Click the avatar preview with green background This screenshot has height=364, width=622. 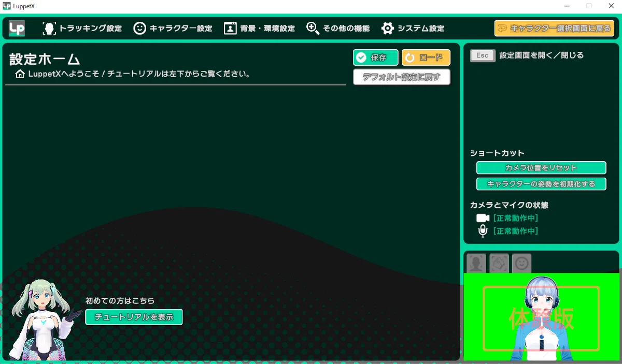pyautogui.click(x=541, y=316)
